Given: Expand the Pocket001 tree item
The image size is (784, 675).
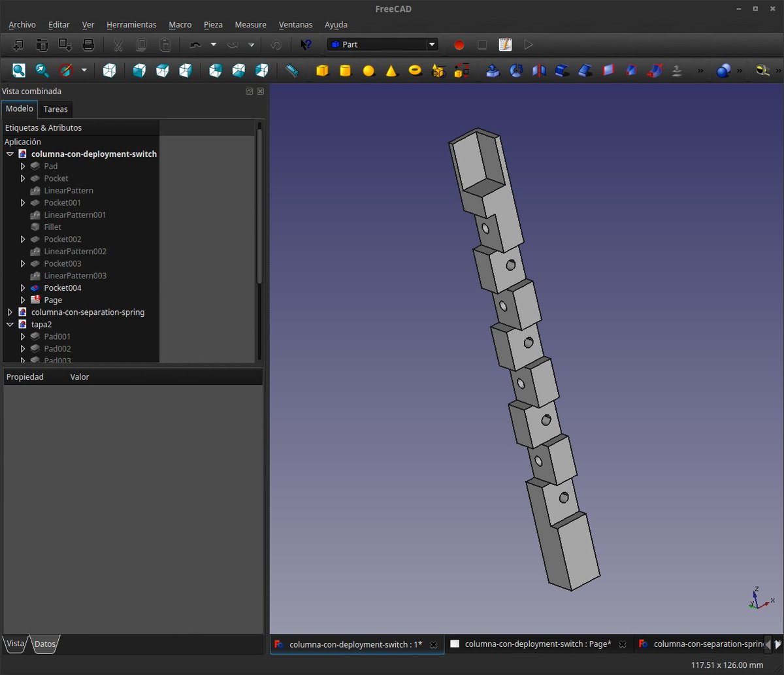Looking at the screenshot, I should point(23,203).
